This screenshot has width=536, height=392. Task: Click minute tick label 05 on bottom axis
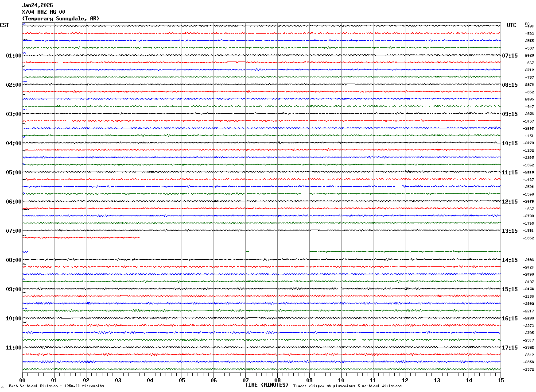click(182, 380)
